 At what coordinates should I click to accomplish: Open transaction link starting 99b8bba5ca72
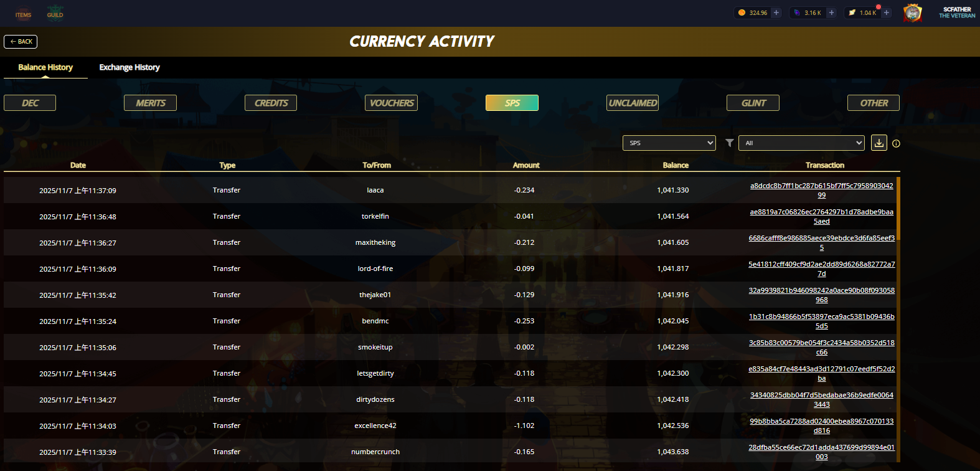click(822, 426)
